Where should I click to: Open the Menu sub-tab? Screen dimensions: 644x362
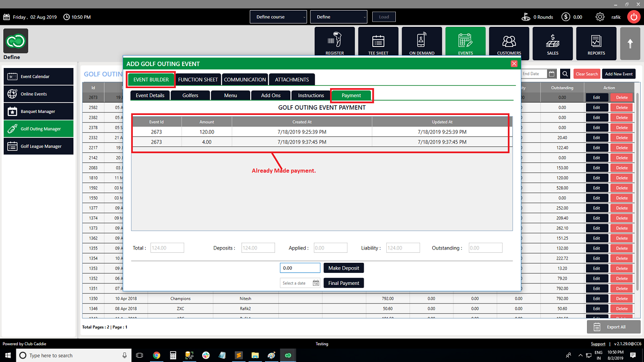click(230, 95)
